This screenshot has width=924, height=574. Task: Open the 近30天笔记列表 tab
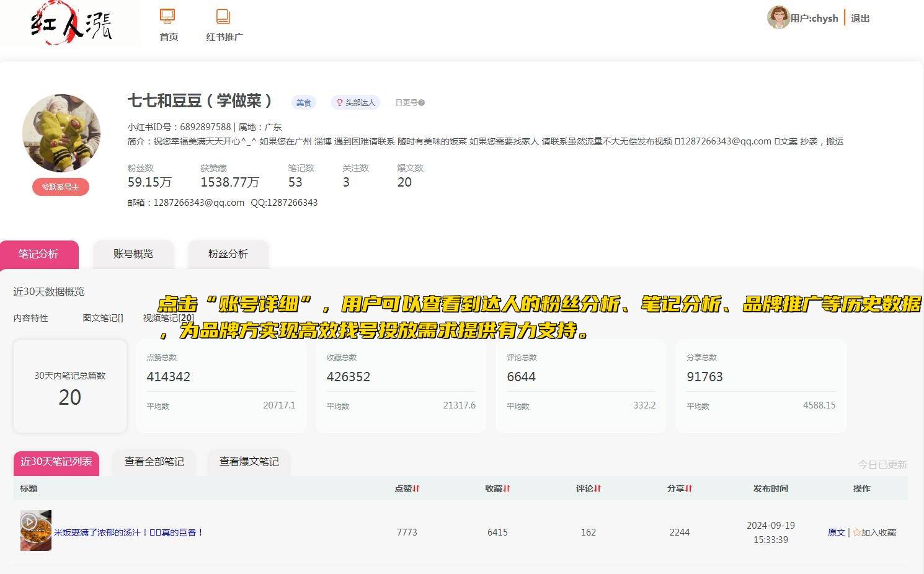pyautogui.click(x=56, y=462)
